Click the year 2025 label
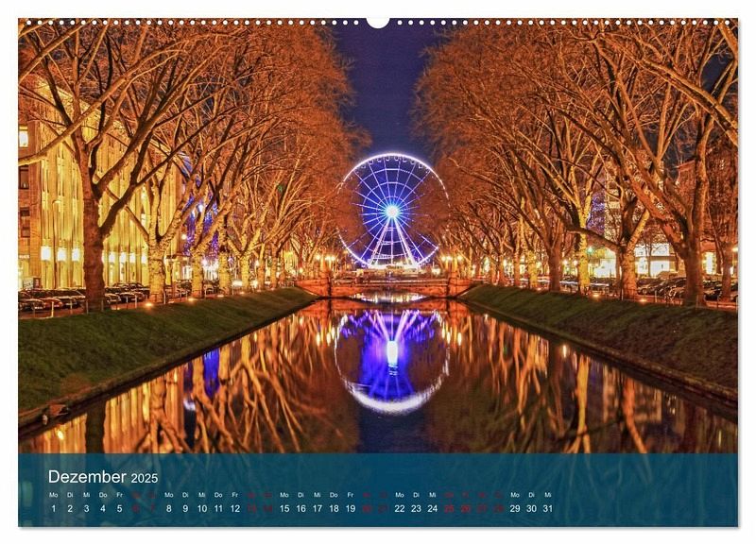 point(145,478)
